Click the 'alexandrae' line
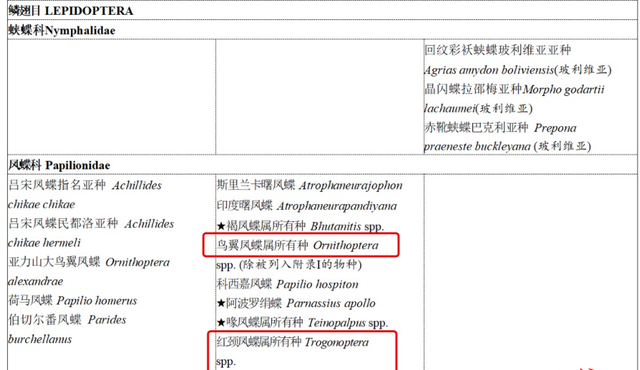 tap(36, 281)
